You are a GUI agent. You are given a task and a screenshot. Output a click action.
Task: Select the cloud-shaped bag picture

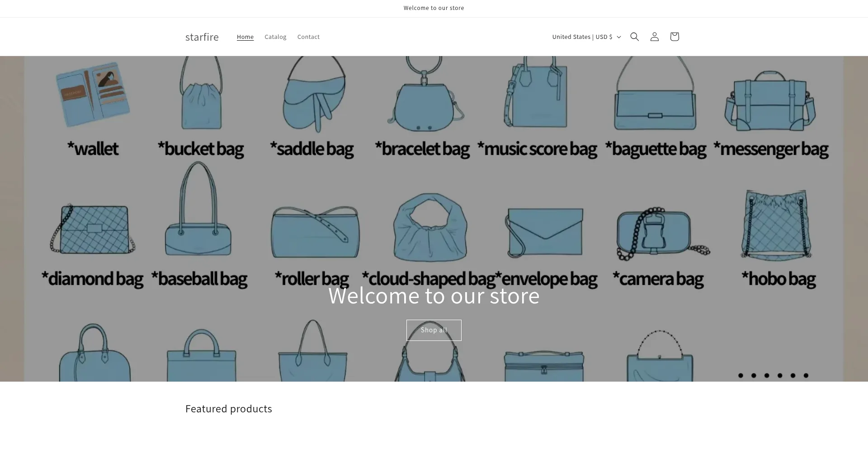429,227
